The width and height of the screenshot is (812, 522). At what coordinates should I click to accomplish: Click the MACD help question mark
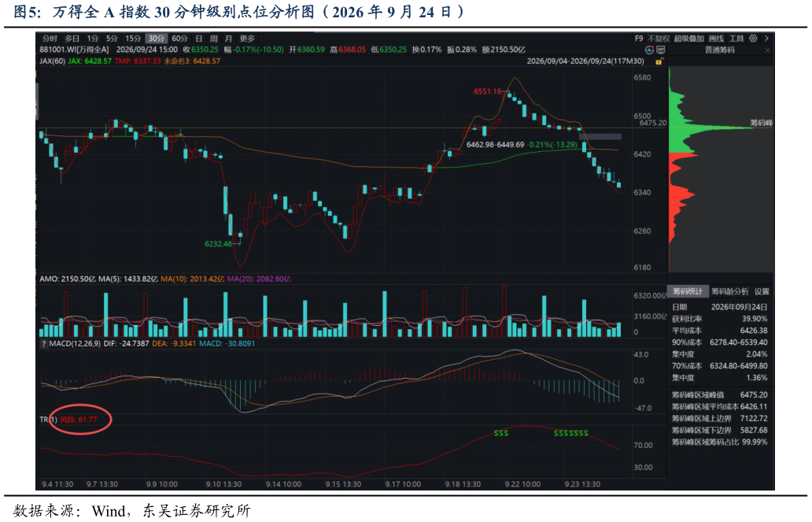tap(43, 344)
